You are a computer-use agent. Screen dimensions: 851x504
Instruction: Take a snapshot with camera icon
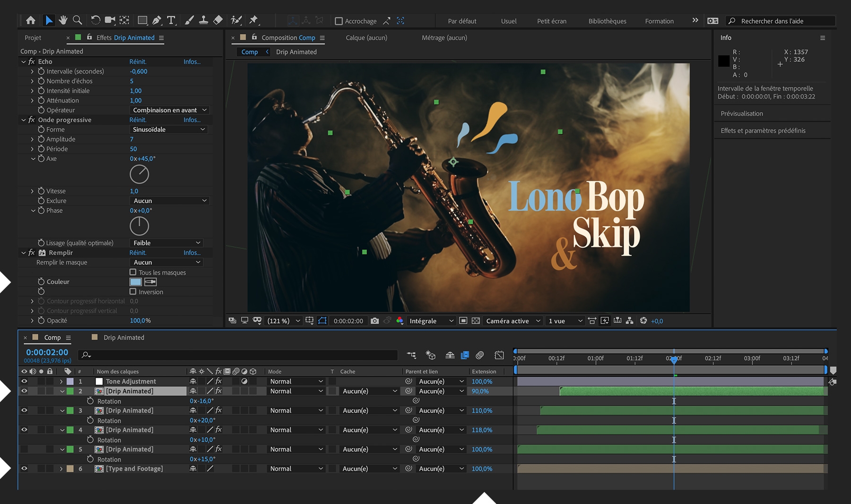[375, 321]
